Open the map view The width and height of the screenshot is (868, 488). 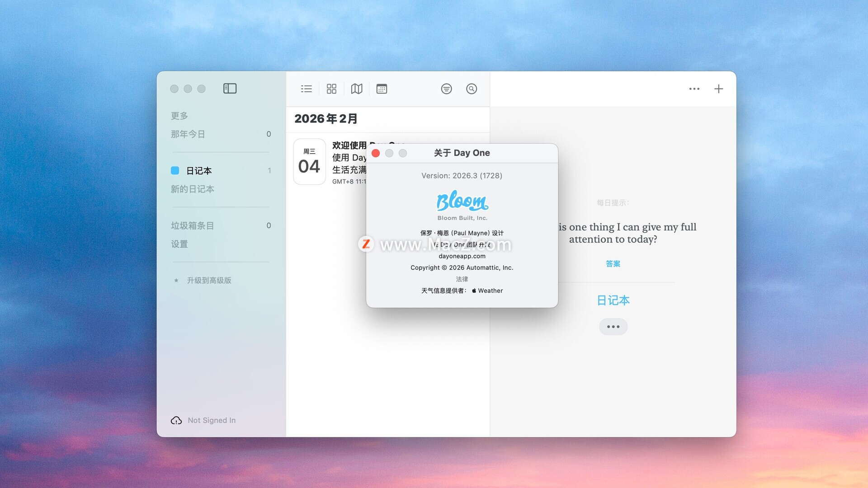pyautogui.click(x=357, y=89)
